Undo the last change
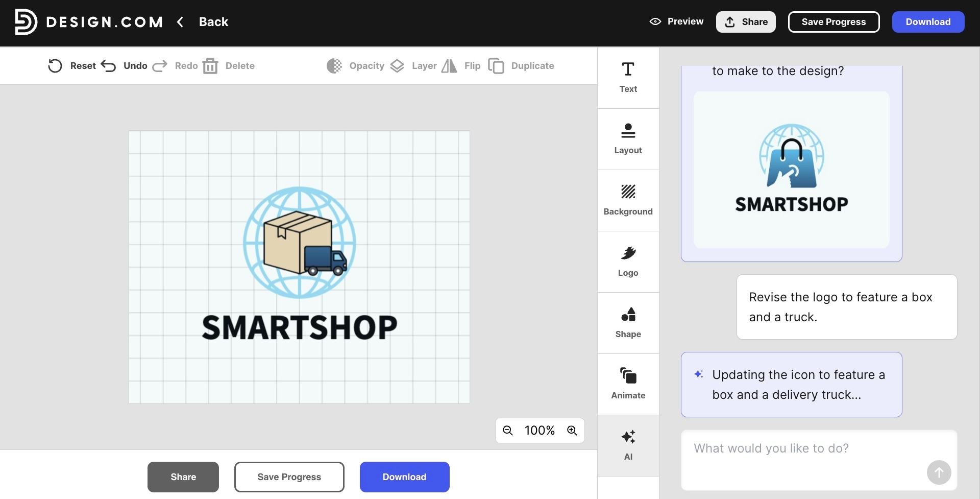Image resolution: width=980 pixels, height=499 pixels. pyautogui.click(x=123, y=66)
